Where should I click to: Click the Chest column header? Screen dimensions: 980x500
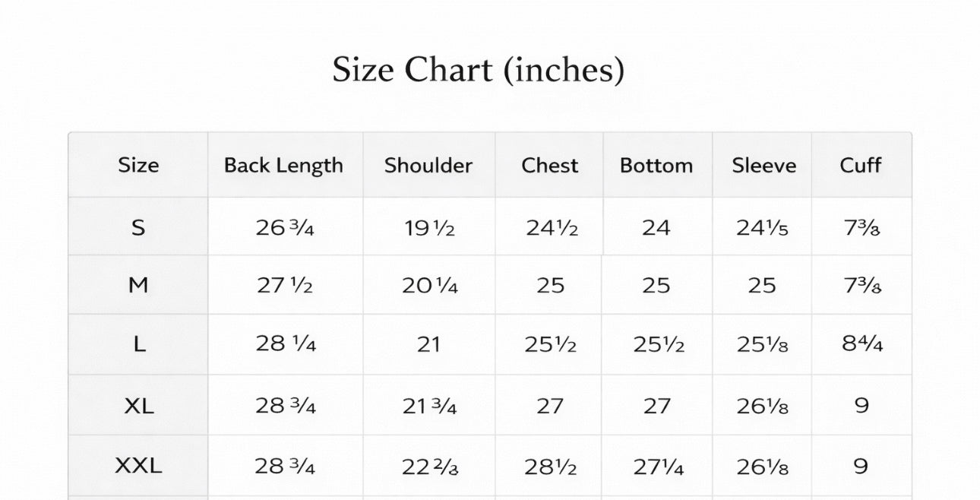[x=549, y=166]
